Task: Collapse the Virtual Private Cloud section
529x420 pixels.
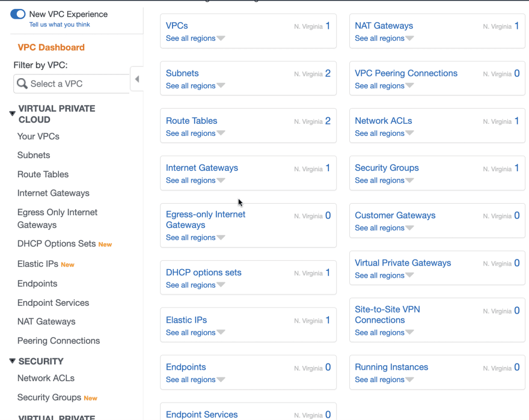Action: [x=12, y=114]
